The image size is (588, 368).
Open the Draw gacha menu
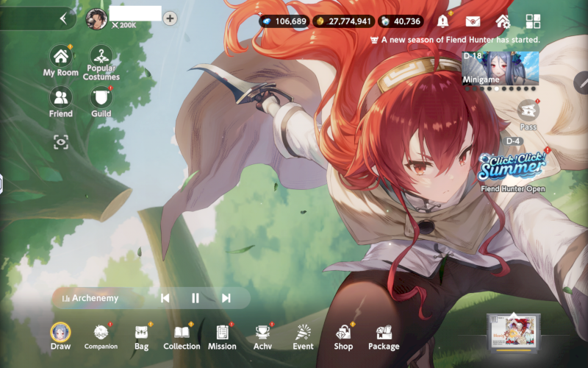click(x=60, y=333)
